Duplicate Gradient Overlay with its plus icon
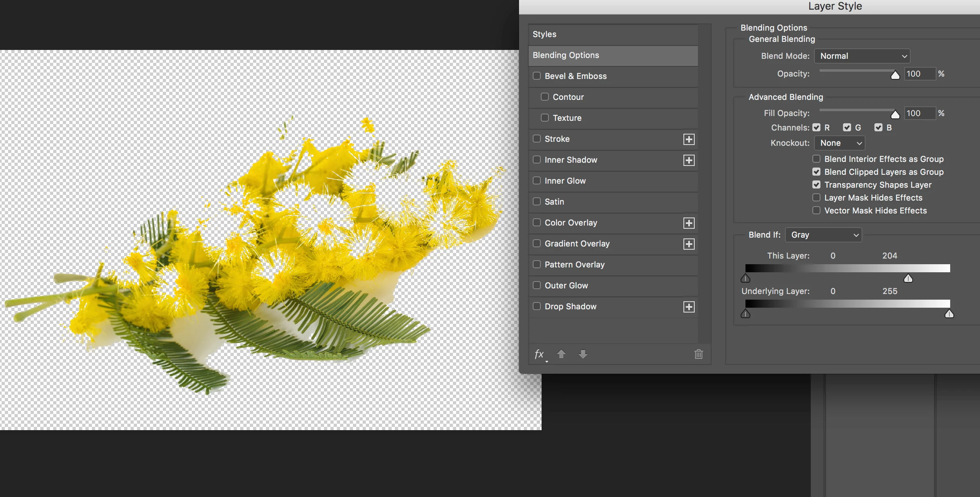 click(x=689, y=244)
